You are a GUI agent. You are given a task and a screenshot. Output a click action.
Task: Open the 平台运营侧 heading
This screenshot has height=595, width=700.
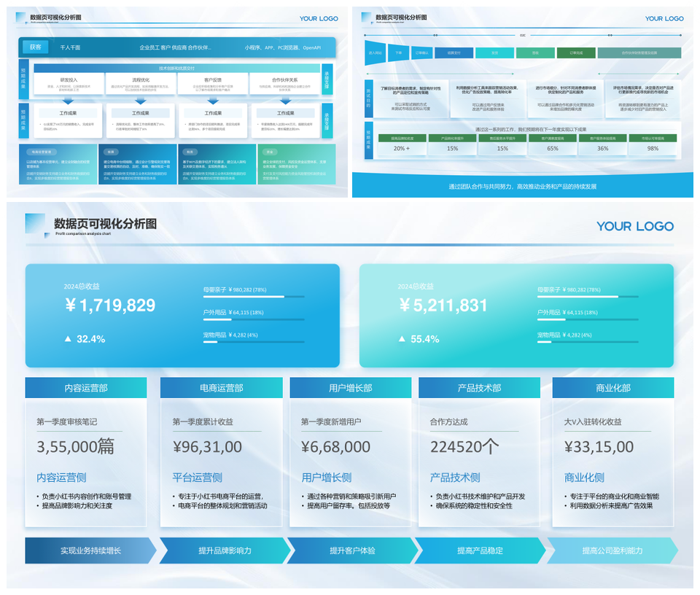198,478
